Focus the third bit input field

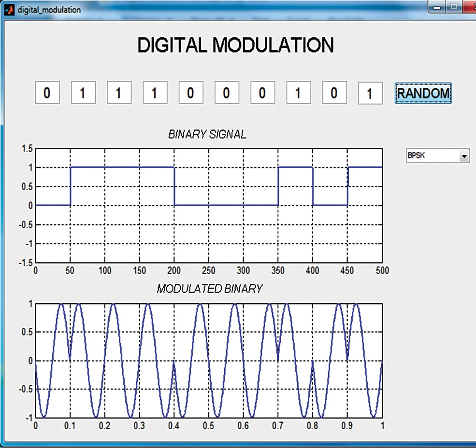point(119,92)
